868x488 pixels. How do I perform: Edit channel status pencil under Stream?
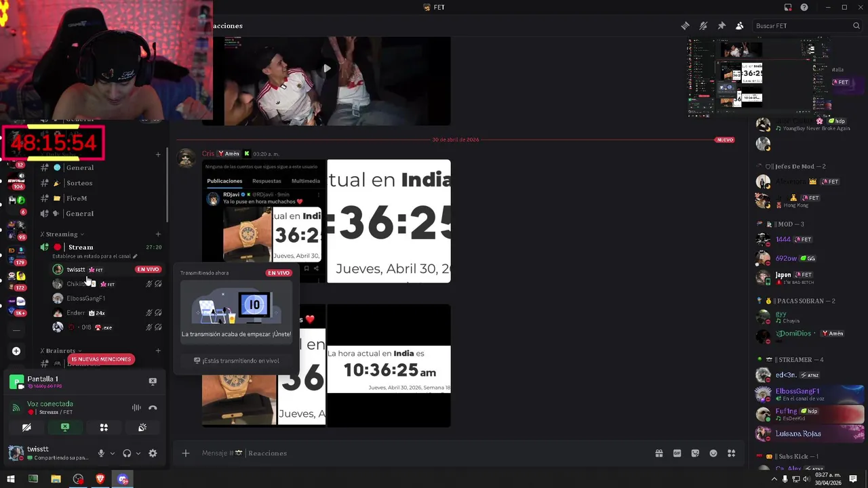point(135,256)
